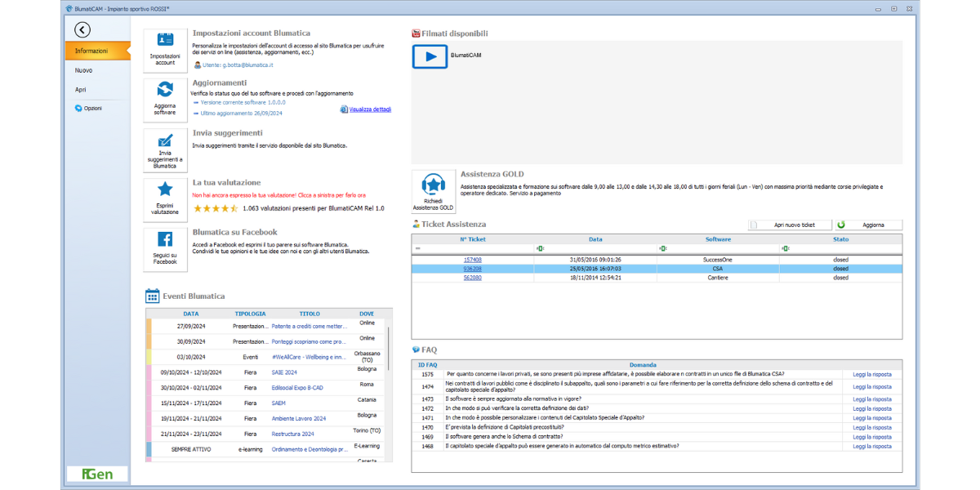980x490 pixels.
Task: Sort events by the DOVE column header
Action: click(367, 314)
